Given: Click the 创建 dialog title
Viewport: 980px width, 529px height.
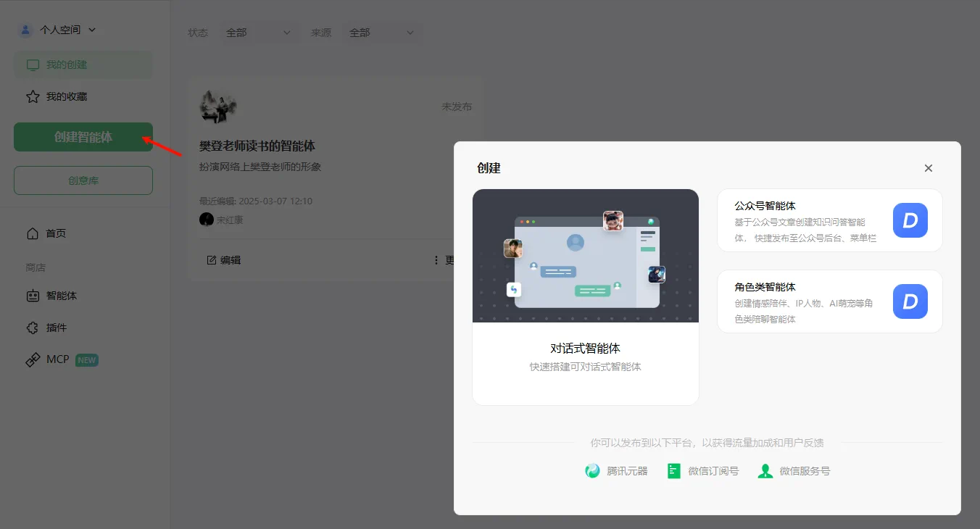Looking at the screenshot, I should click(x=489, y=168).
